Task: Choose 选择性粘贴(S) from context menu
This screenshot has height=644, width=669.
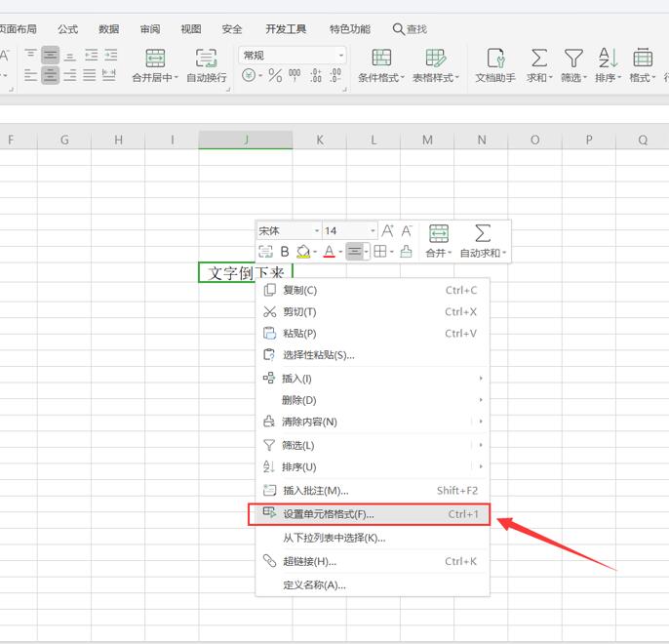Action: click(x=373, y=355)
